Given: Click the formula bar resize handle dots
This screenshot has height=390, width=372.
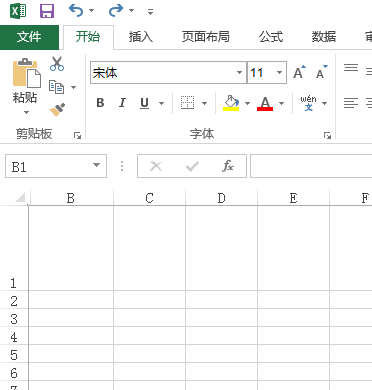Looking at the screenshot, I should click(x=122, y=166).
